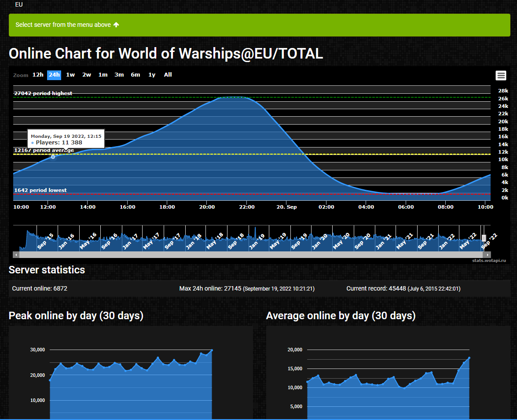Click the highlighted data point at 12:15
The height and width of the screenshot is (420, 517).
click(53, 157)
